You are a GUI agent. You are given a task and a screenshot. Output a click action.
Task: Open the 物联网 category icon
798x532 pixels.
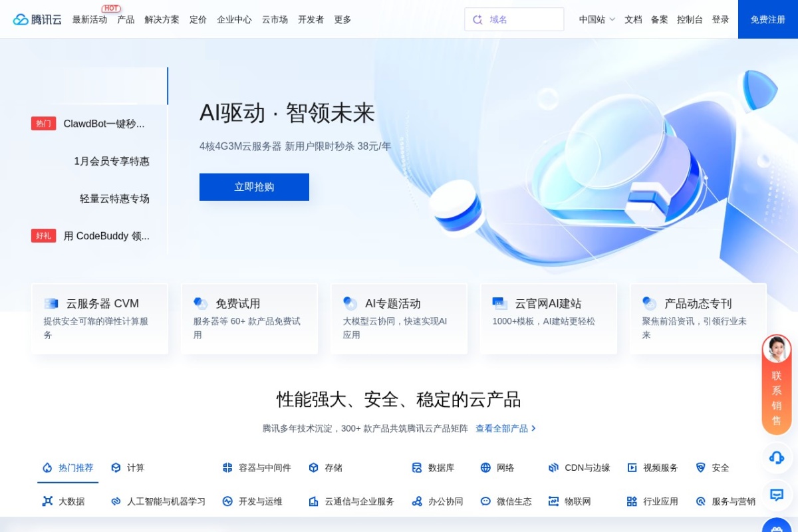click(553, 501)
